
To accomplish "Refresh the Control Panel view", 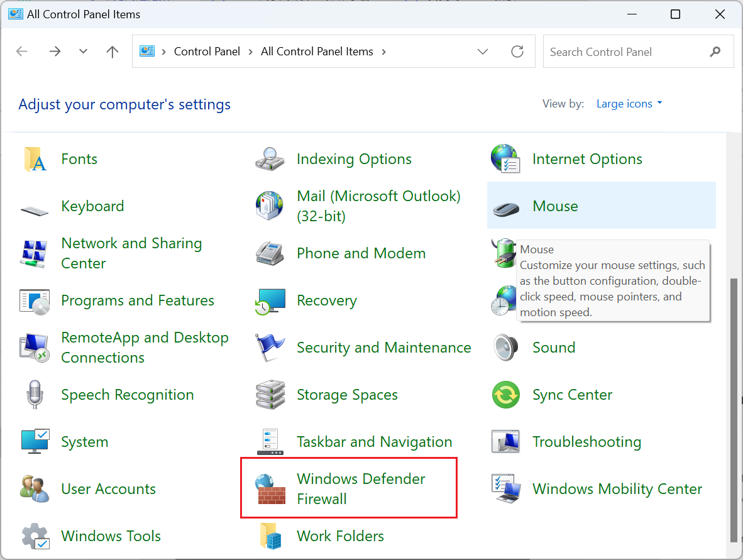I will [517, 51].
